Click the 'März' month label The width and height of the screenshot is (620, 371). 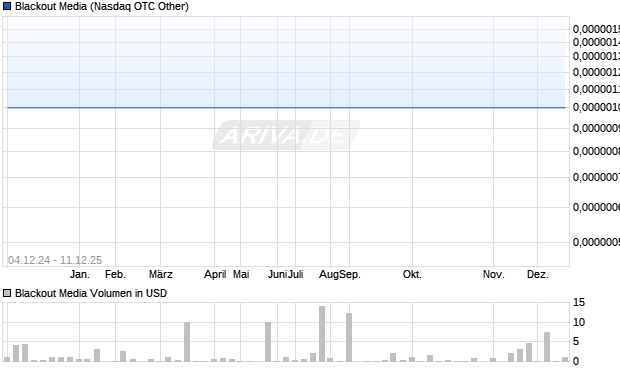point(161,274)
